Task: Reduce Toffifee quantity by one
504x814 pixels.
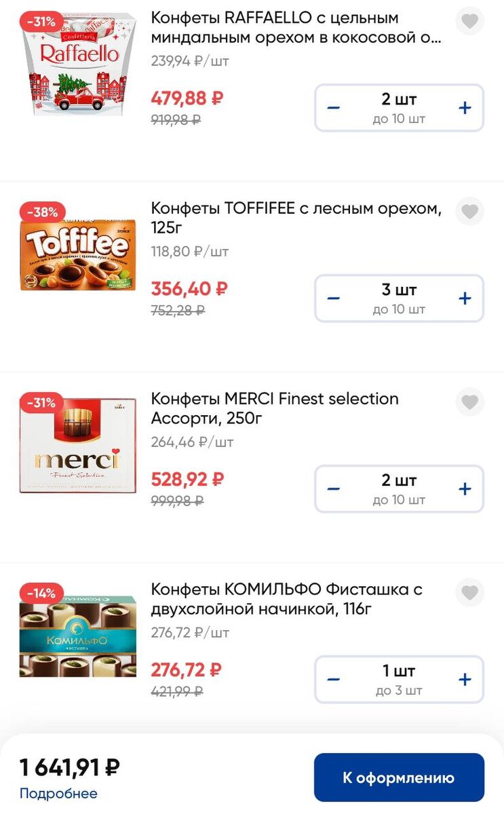Action: coord(334,298)
